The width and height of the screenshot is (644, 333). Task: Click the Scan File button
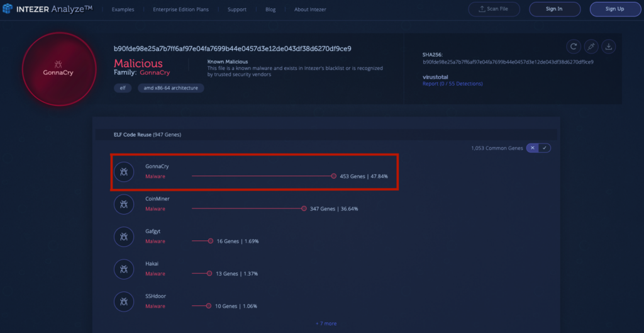click(494, 9)
